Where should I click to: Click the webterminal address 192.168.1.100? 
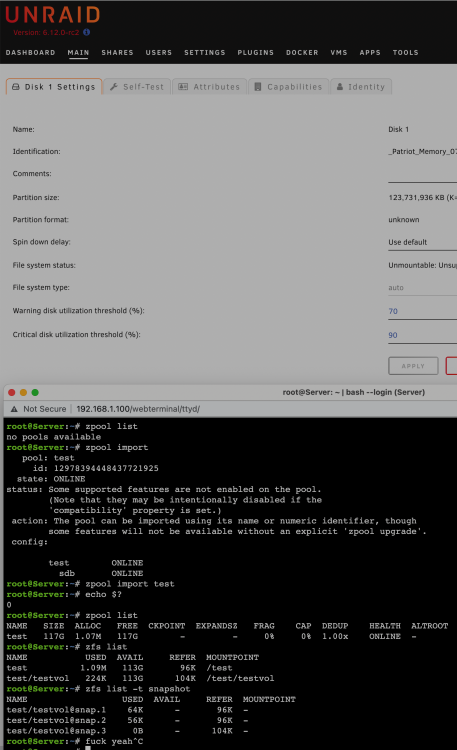tap(138, 409)
